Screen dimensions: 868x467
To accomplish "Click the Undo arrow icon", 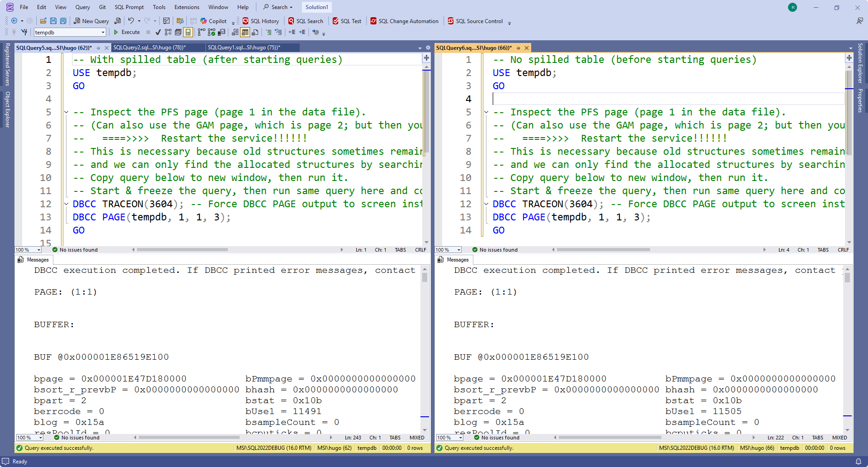I will (x=131, y=21).
